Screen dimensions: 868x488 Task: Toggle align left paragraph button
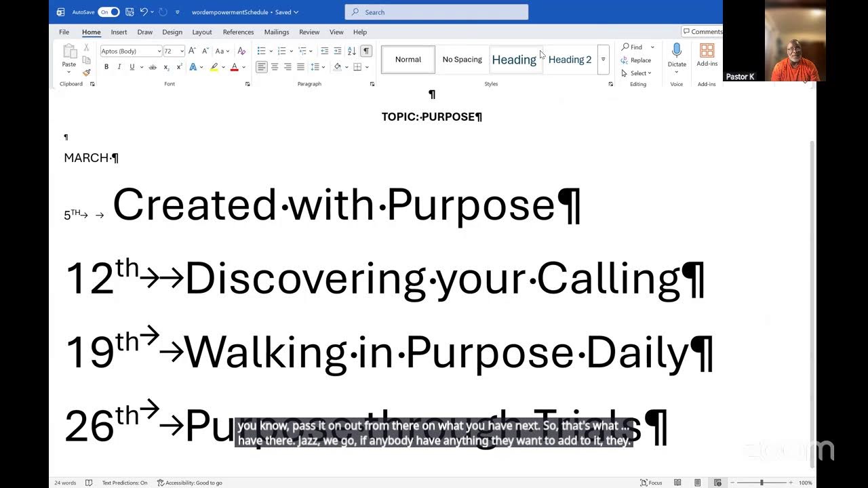pyautogui.click(x=261, y=67)
